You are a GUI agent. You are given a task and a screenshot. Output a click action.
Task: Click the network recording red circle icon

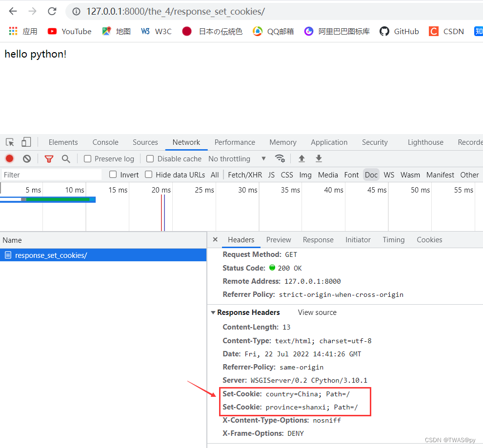coord(9,158)
